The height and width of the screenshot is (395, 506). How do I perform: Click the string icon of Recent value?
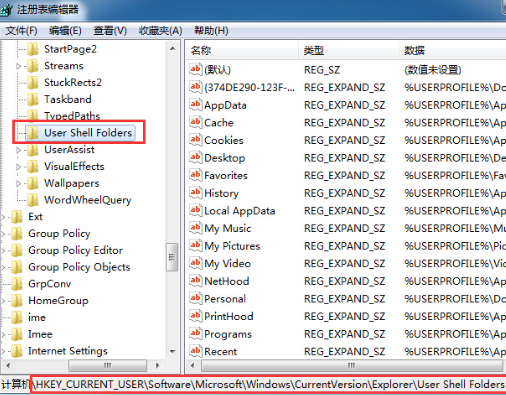click(196, 351)
